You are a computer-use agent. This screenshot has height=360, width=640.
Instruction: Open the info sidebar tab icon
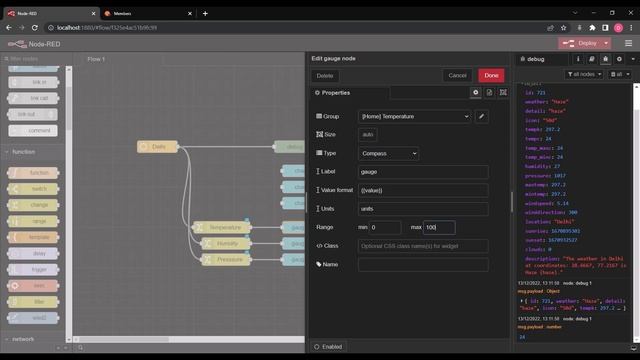pos(578,59)
